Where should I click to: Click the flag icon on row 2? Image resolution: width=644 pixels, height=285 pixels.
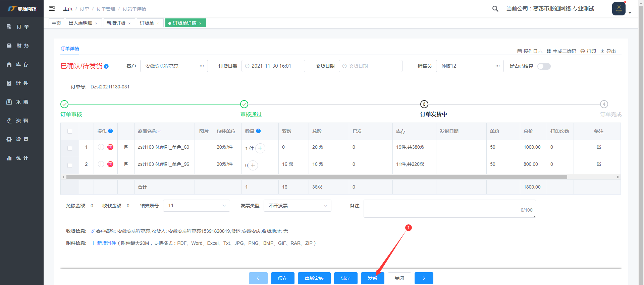[x=126, y=164]
